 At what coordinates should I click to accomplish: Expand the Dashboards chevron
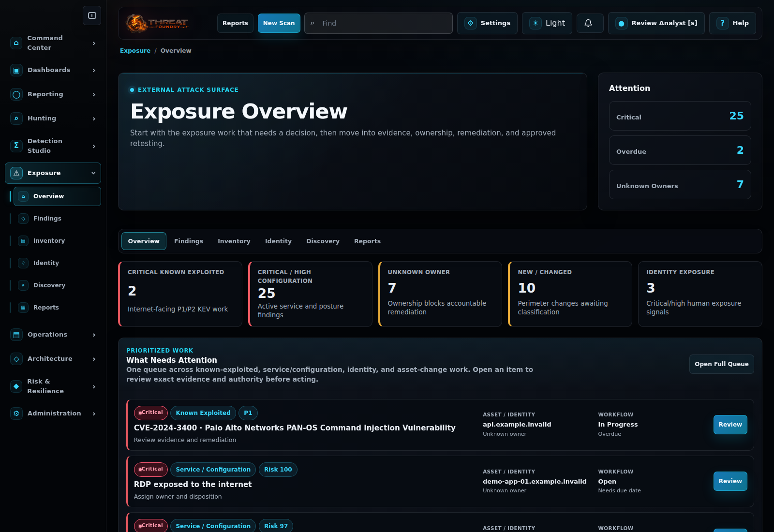tap(94, 71)
